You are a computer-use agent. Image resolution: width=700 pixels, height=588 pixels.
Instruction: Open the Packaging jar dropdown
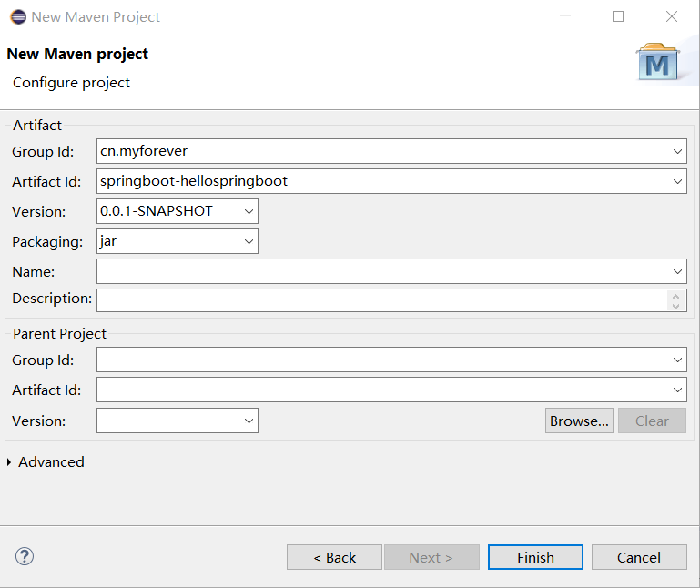249,241
